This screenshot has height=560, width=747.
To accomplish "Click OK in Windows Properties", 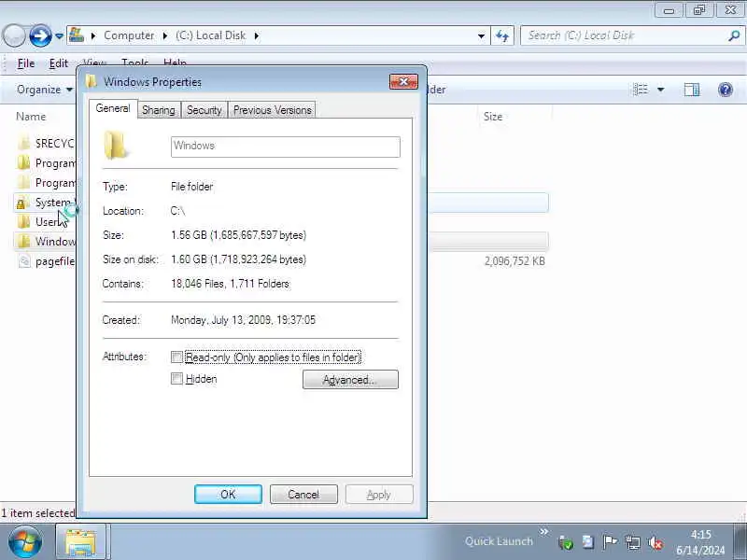I will pyautogui.click(x=228, y=495).
